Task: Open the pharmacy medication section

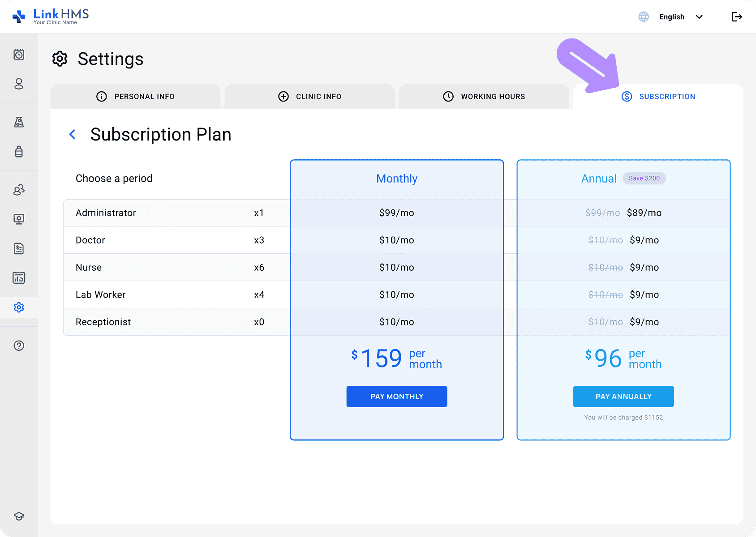Action: (19, 152)
